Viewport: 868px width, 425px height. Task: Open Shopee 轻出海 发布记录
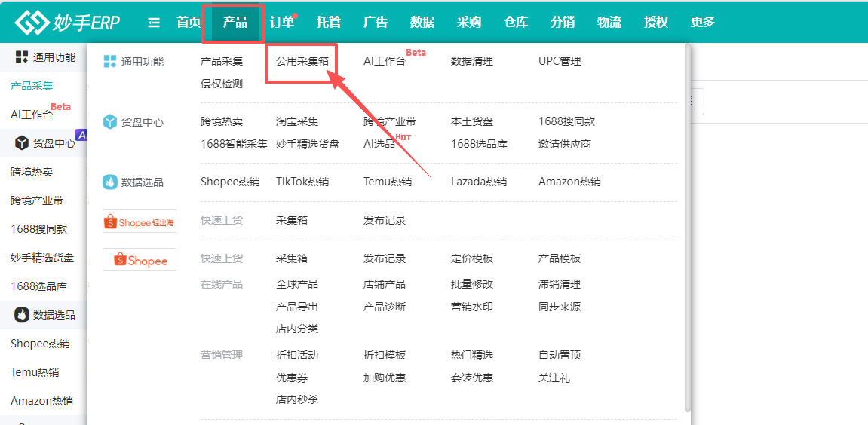click(x=385, y=220)
